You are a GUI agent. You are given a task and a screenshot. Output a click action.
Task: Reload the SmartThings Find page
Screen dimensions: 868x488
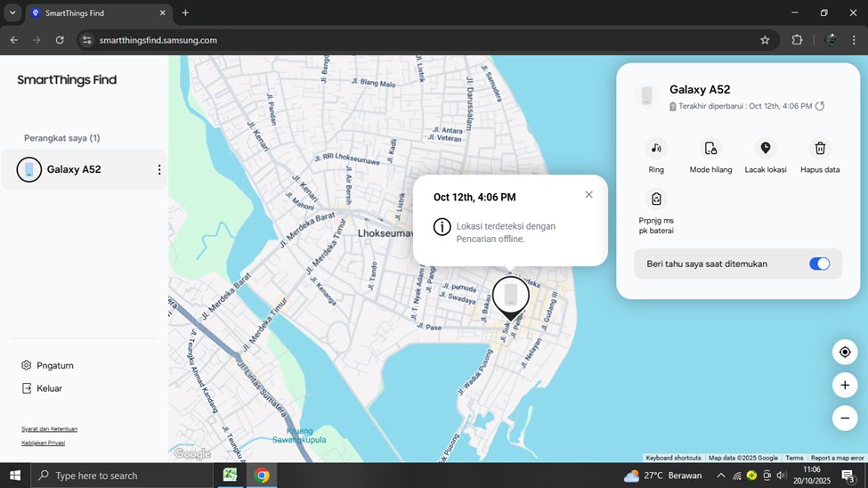coord(60,40)
